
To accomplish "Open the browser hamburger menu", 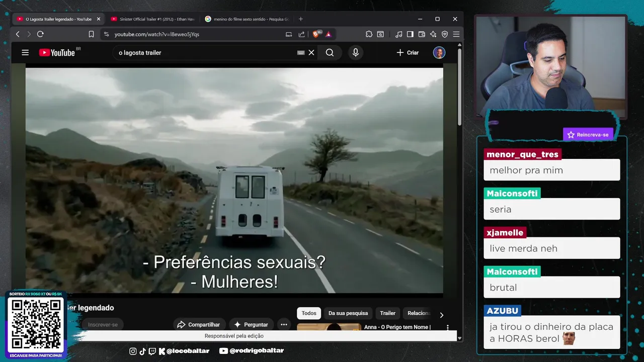I will tap(456, 34).
